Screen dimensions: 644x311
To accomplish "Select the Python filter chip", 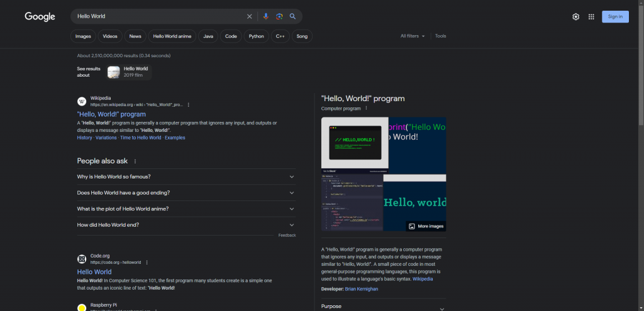I will (x=257, y=36).
